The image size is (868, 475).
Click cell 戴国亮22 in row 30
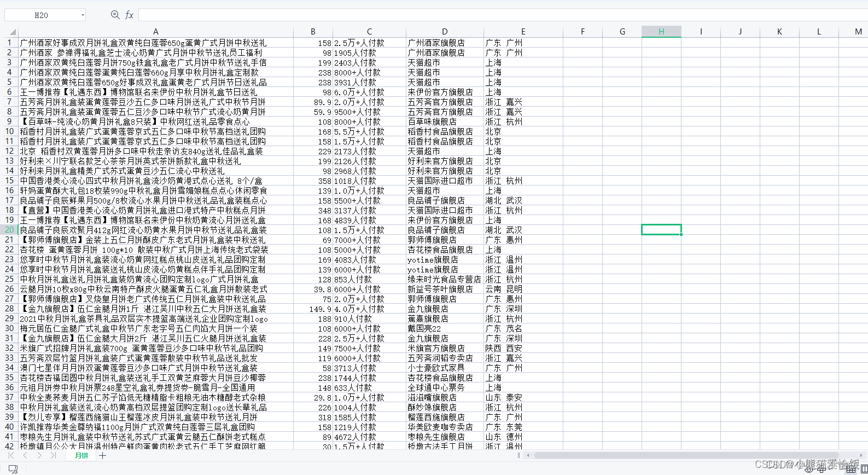click(x=445, y=328)
